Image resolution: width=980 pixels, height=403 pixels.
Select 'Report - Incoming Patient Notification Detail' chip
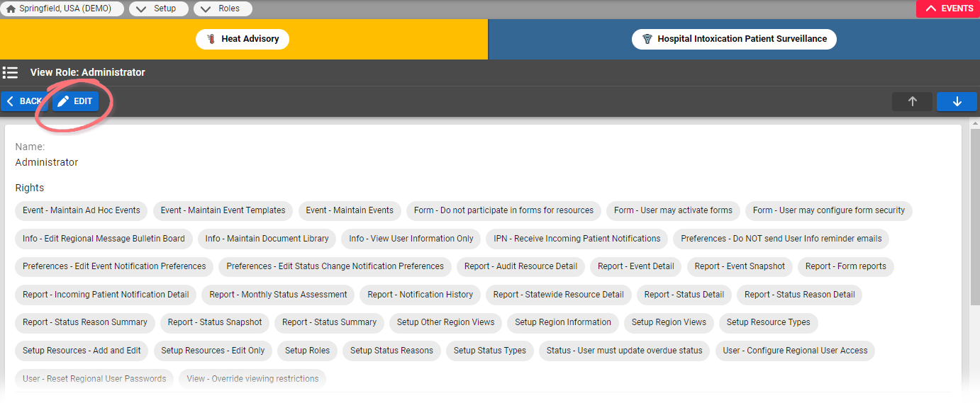[x=106, y=295]
